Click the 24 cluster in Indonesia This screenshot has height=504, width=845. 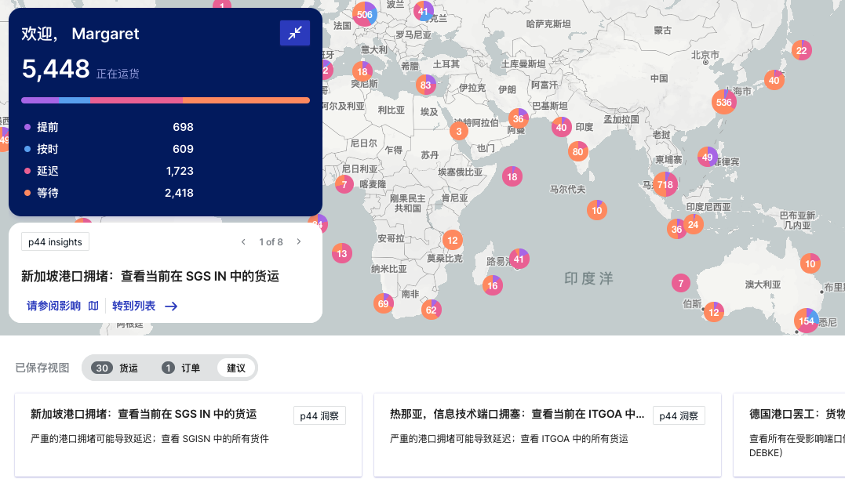pyautogui.click(x=693, y=224)
